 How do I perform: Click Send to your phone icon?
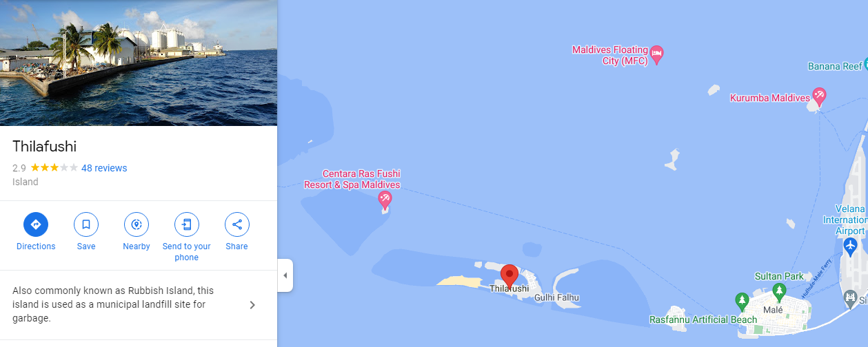(x=187, y=224)
